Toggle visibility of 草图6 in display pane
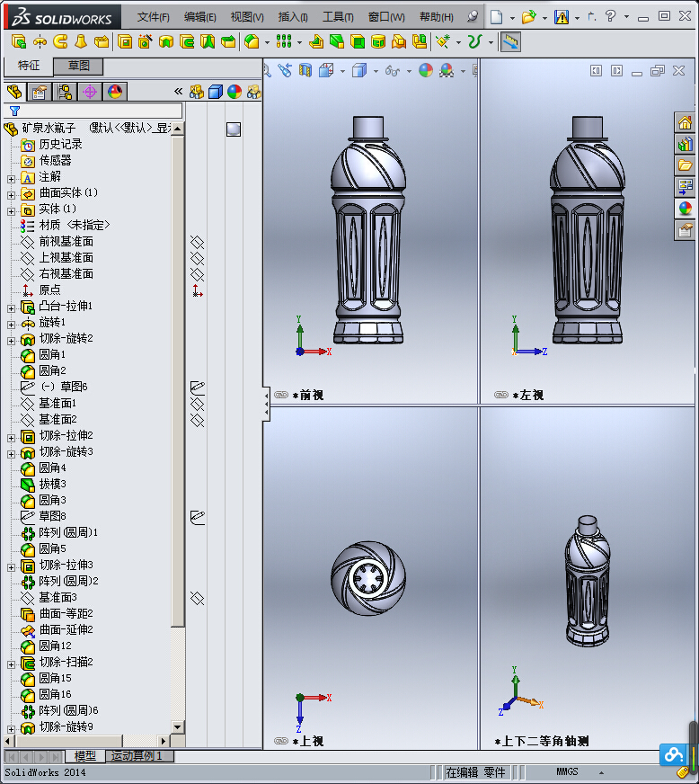This screenshot has width=699, height=784. (198, 387)
